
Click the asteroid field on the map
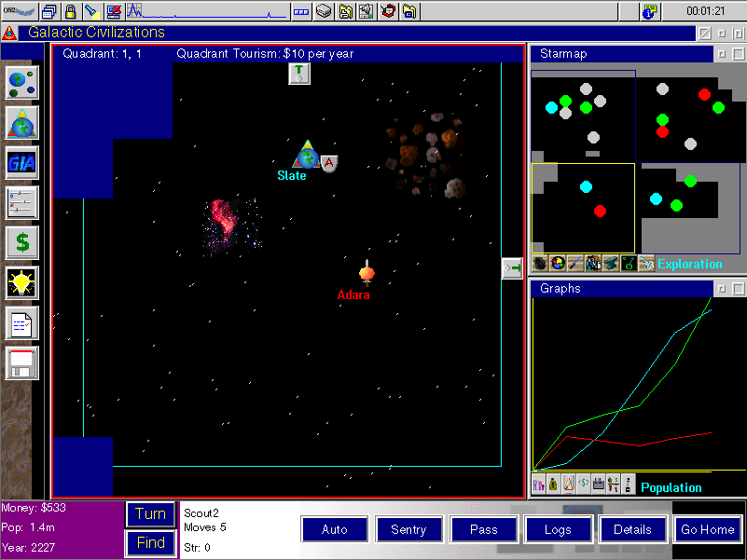click(x=425, y=155)
